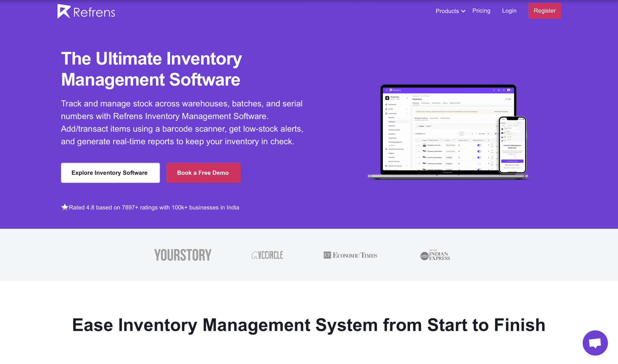This screenshot has height=364, width=618.
Task: Click the star icon next to the rating text
Action: 65,207
